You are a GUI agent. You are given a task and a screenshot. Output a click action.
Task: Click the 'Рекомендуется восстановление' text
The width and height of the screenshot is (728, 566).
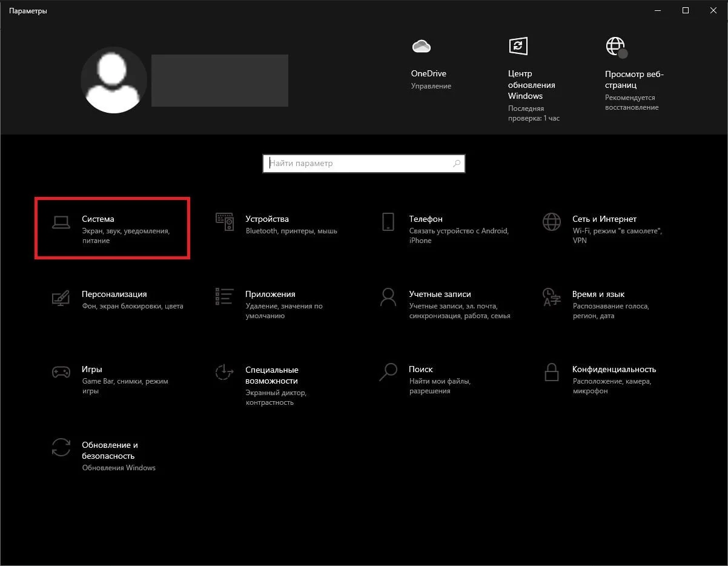click(x=632, y=102)
